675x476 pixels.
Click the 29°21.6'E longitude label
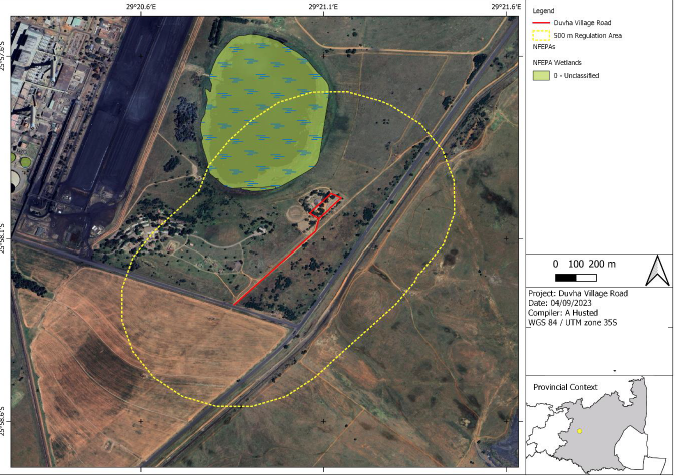(x=506, y=6)
